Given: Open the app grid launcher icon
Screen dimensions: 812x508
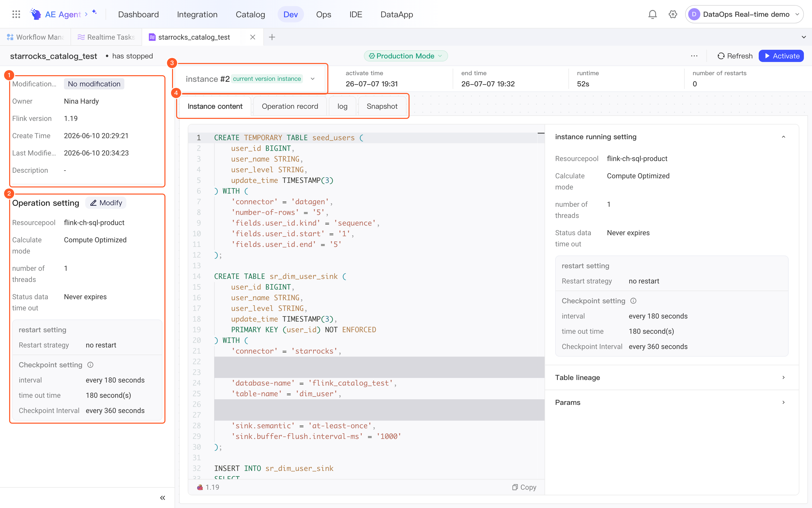Looking at the screenshot, I should click(16, 14).
